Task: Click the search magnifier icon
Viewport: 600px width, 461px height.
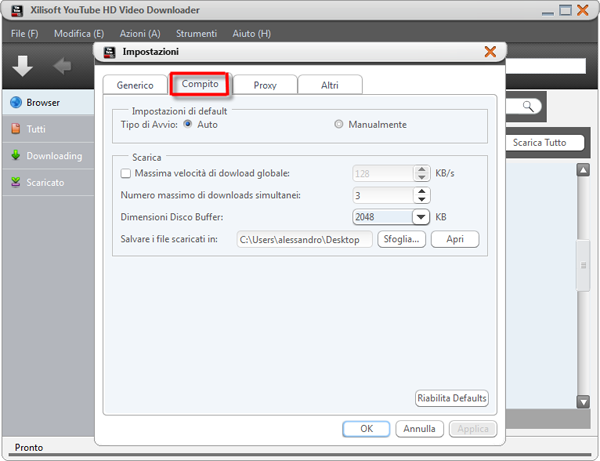Action: pyautogui.click(x=528, y=106)
